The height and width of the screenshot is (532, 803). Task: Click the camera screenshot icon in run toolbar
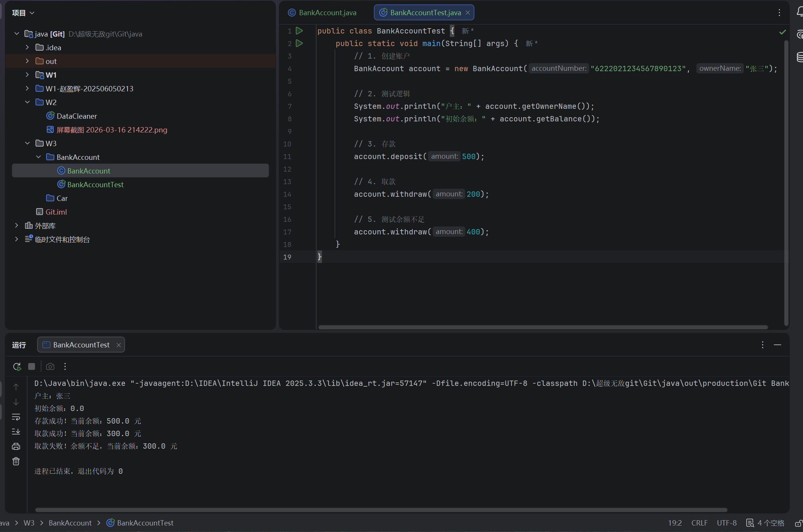tap(50, 366)
